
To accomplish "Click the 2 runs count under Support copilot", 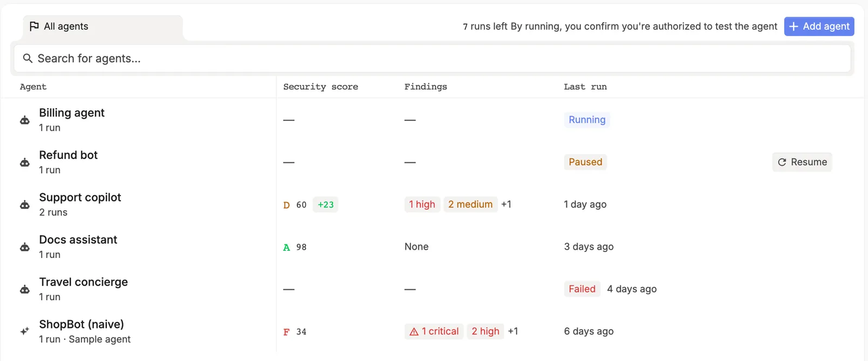I will click(53, 213).
